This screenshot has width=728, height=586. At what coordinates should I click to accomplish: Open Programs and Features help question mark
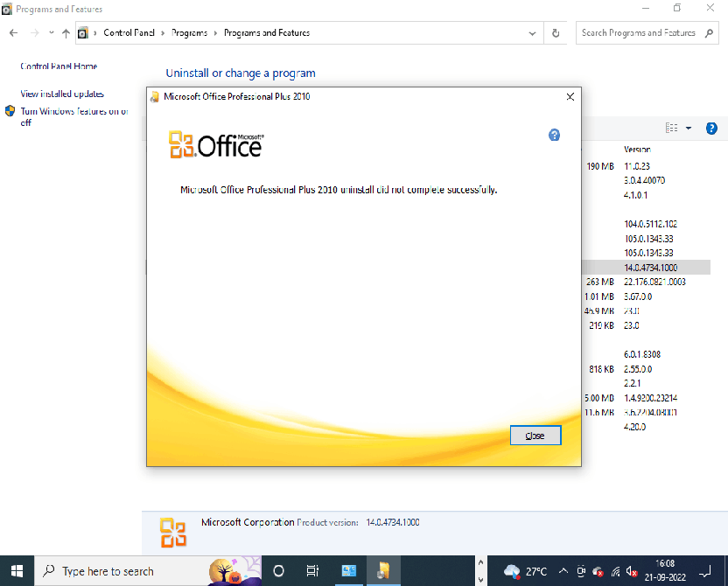tap(711, 128)
